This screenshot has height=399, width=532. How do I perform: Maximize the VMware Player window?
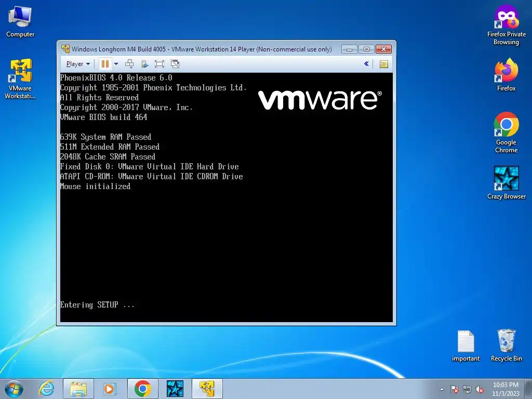366,49
